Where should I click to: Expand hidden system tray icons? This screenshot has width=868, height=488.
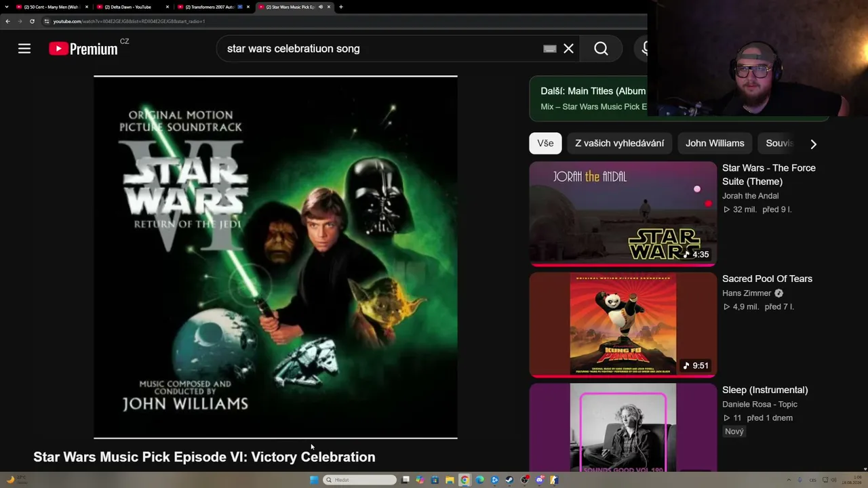[x=789, y=480]
